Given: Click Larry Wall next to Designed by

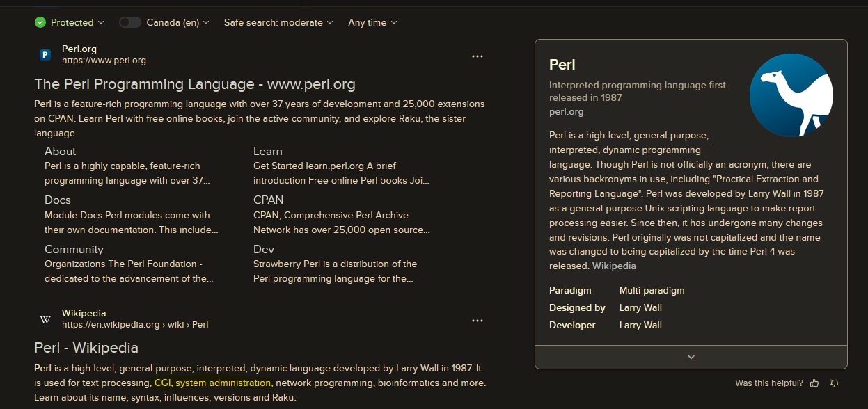Looking at the screenshot, I should (x=640, y=307).
